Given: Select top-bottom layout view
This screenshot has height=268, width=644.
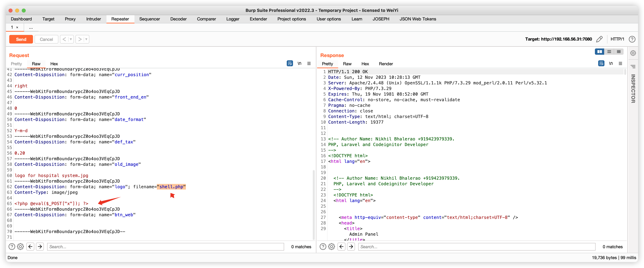Looking at the screenshot, I should click(609, 51).
